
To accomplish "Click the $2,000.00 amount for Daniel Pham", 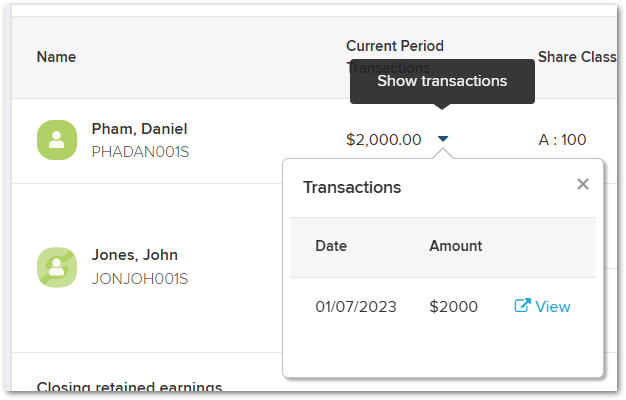I will coord(384,139).
